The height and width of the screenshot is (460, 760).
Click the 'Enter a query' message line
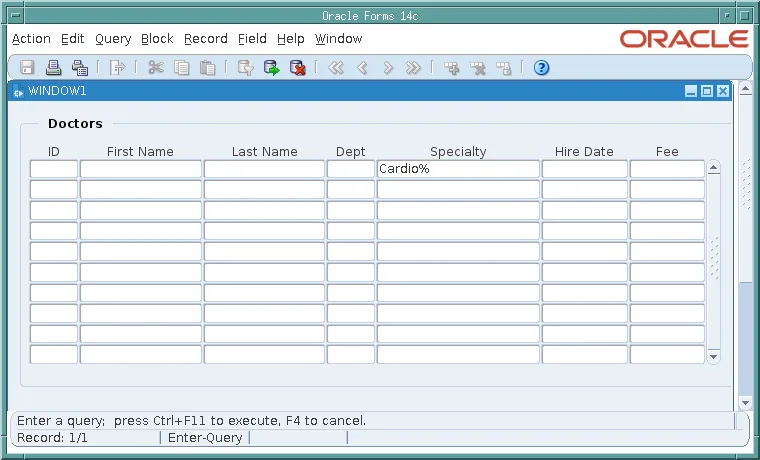click(x=191, y=421)
